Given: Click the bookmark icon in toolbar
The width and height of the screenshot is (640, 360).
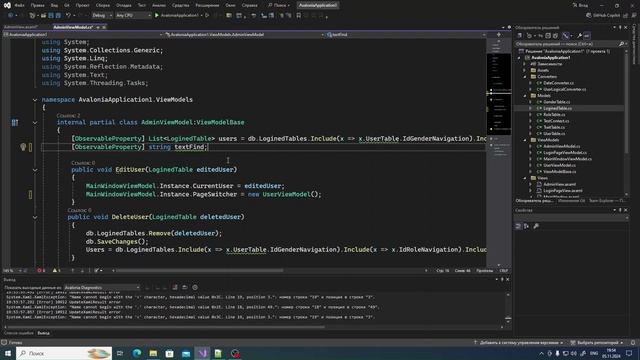Looking at the screenshot, I should tap(298, 16).
